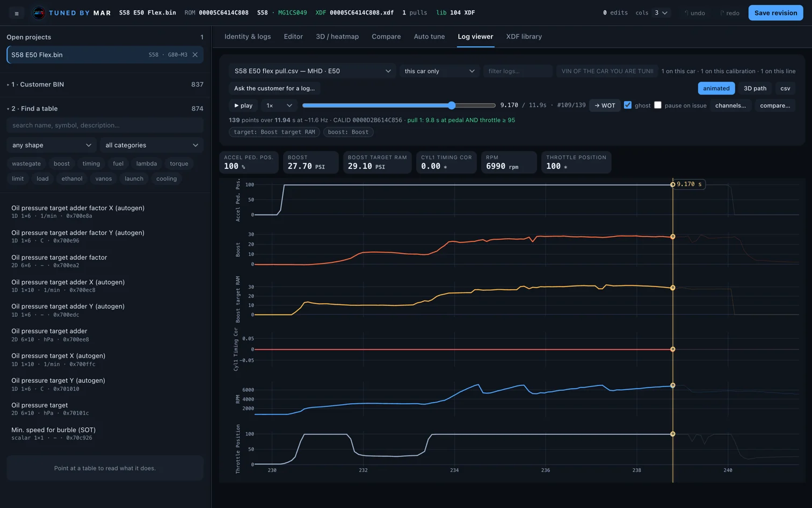Open the Identity & logs tab

point(248,37)
